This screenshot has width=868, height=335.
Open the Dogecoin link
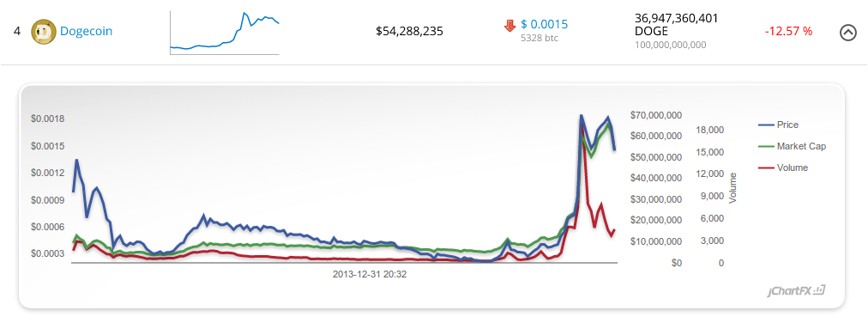point(86,31)
